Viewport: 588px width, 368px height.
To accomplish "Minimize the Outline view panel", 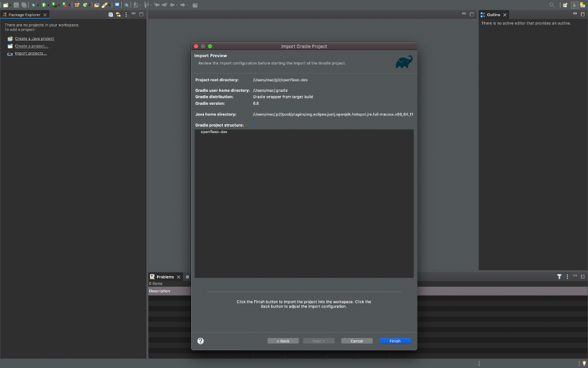I will (x=575, y=14).
